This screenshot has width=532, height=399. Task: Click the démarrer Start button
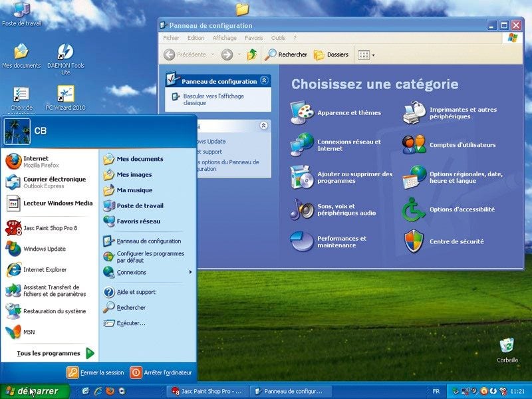[35, 391]
